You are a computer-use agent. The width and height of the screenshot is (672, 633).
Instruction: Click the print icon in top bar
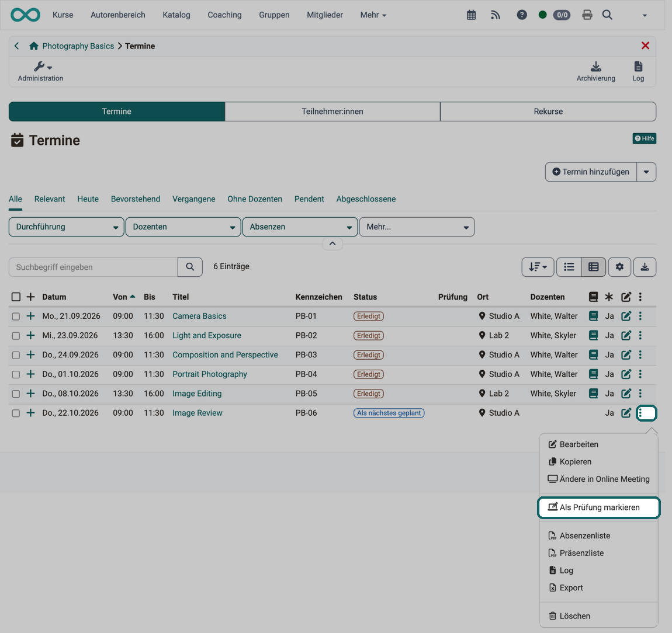[x=587, y=15]
